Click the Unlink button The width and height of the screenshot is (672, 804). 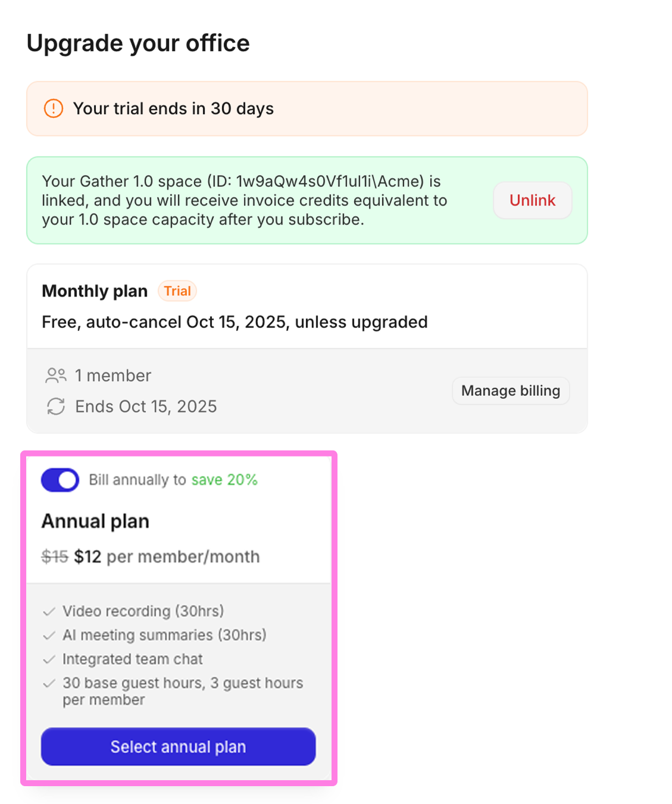coord(532,200)
